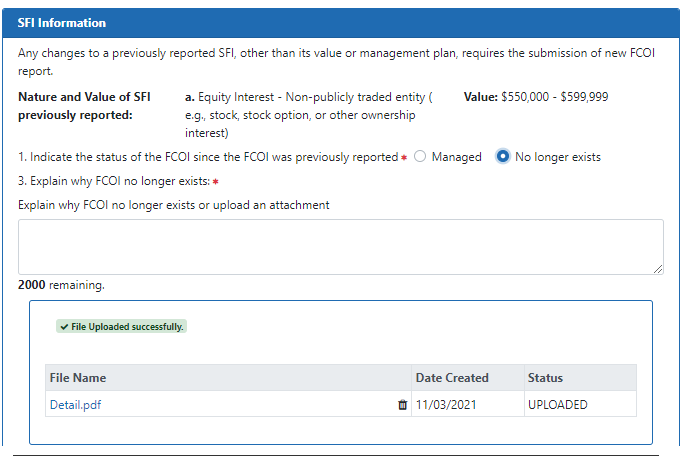Click the File Name column header

tap(78, 378)
